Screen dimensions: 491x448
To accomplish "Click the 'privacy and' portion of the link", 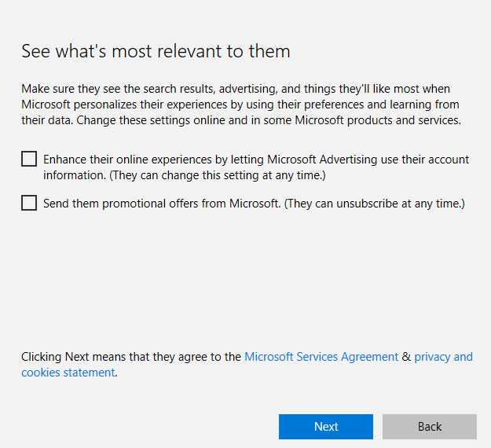I will pos(443,357).
